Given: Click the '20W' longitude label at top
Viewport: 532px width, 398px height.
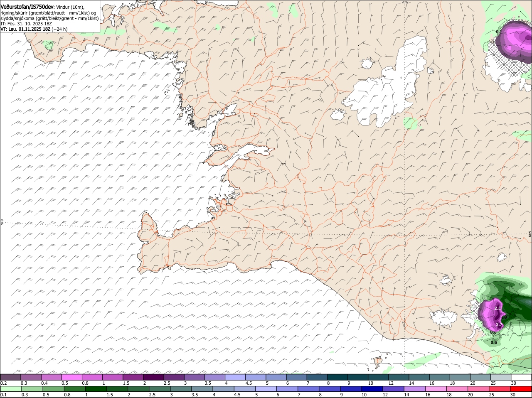Looking at the screenshot, I should pyautogui.click(x=405, y=2).
